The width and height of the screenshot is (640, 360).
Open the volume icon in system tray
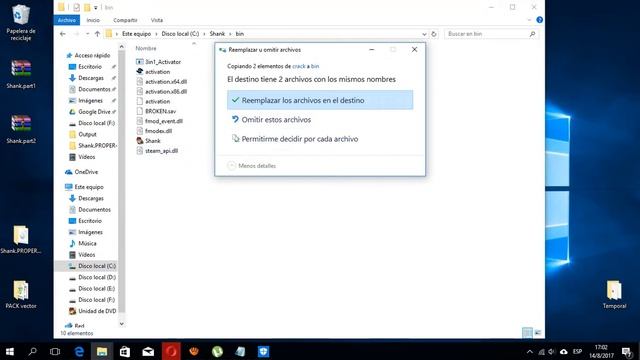(552, 351)
